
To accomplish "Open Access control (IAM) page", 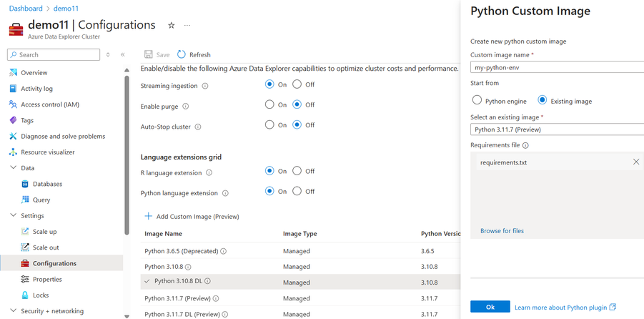I will (50, 104).
